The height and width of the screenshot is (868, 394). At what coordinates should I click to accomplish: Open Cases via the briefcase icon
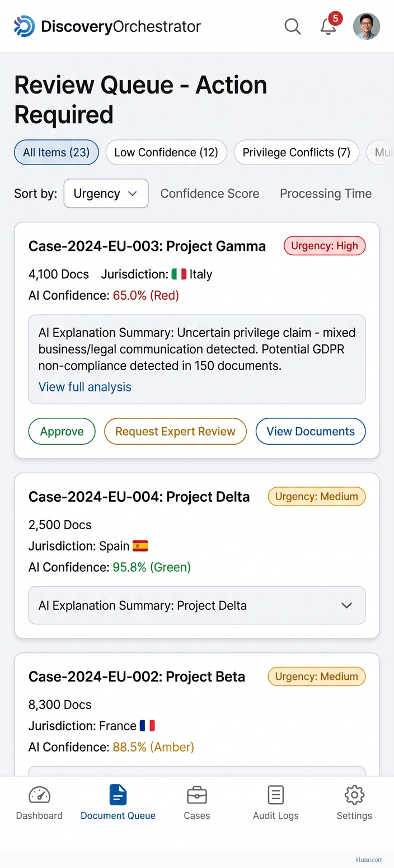196,795
